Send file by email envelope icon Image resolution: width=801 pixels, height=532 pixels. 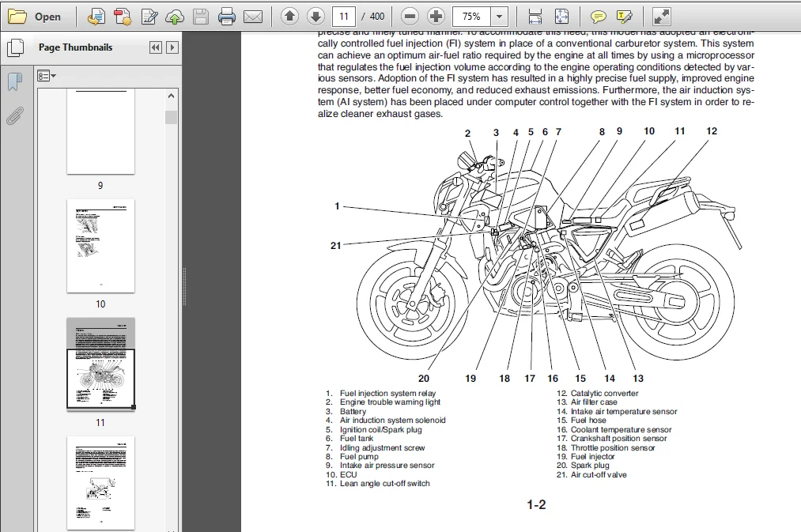click(253, 17)
